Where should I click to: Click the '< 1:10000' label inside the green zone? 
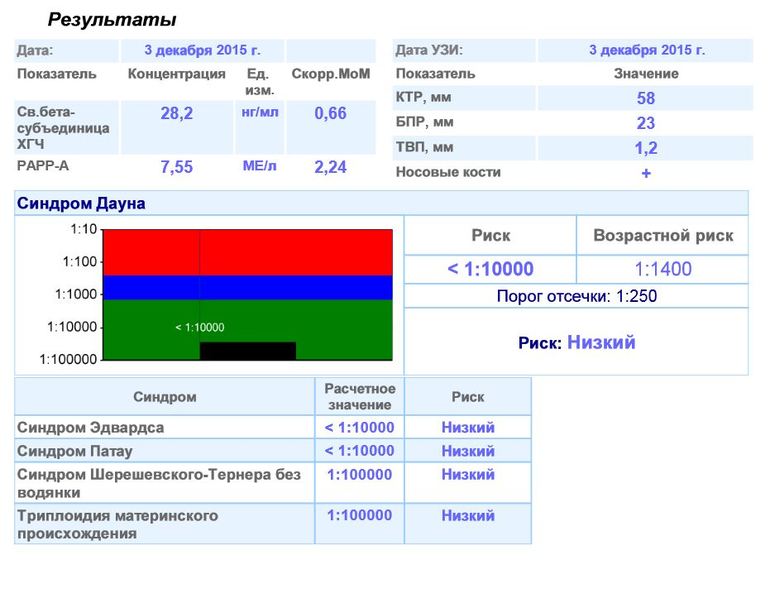click(200, 327)
